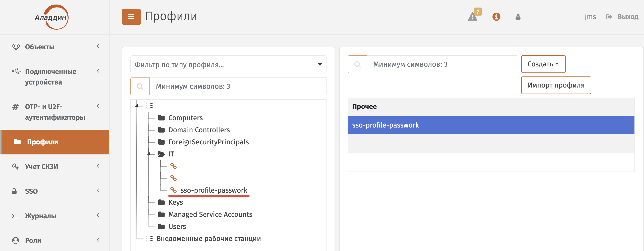Image resolution: width=644 pixels, height=251 pixels.
Task: Click the terminal icon for Журналы
Action: point(15,216)
